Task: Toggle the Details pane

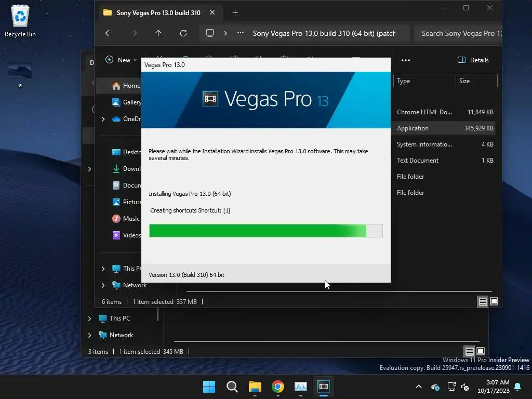Action: (473, 60)
